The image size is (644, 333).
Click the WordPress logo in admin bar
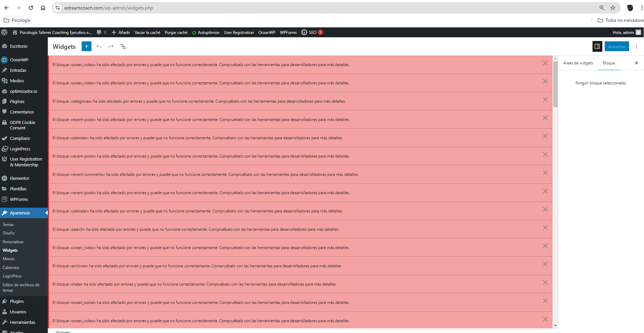[4, 32]
